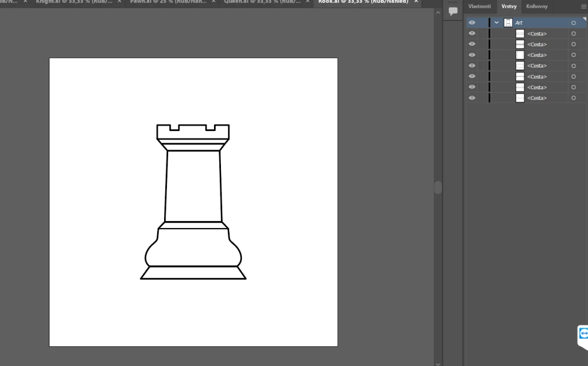Click the fourth <Cesta> path thumbnail
This screenshot has width=588, height=366.
[x=520, y=66]
